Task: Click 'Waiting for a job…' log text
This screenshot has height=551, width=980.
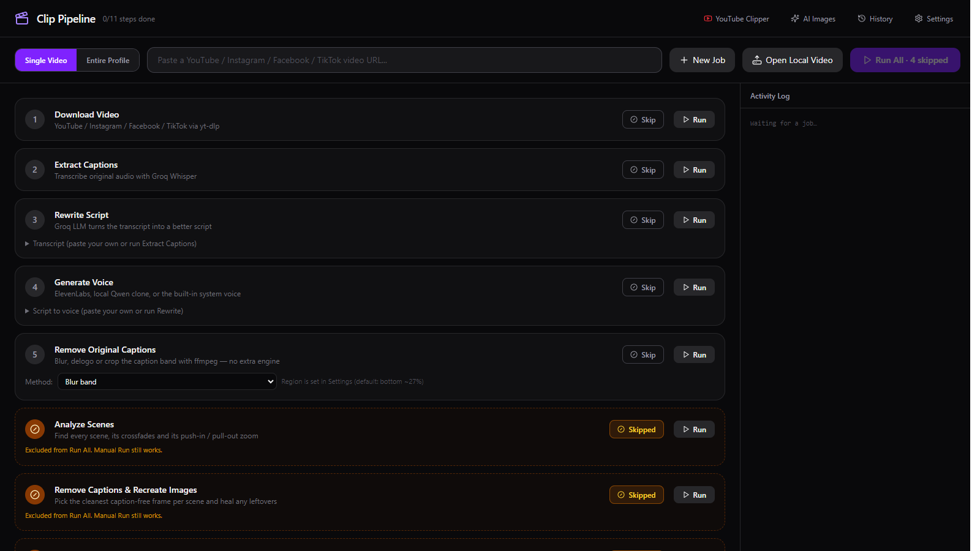Action: (x=783, y=124)
